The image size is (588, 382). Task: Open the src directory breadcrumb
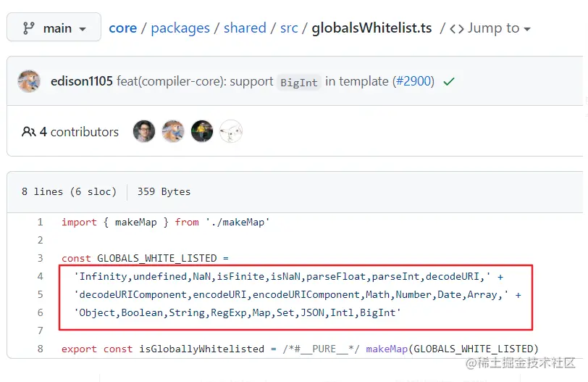(289, 28)
